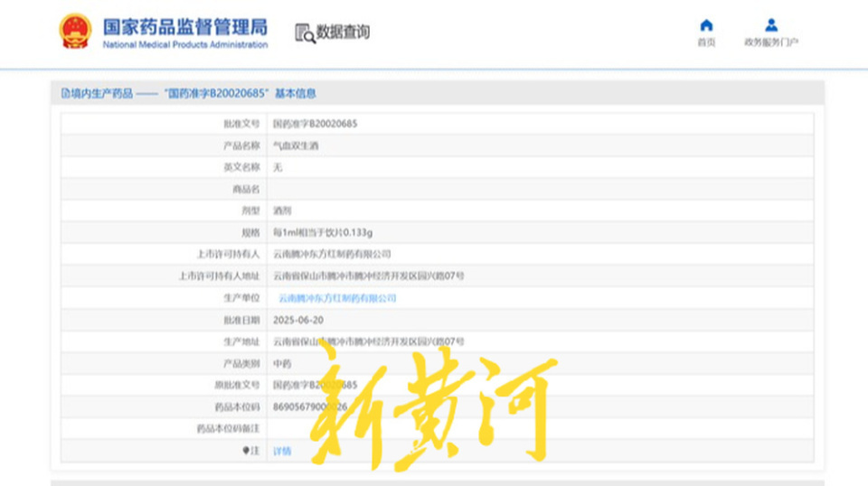Click the 商品名 row label
Screen dimensions: 868x486
(246, 190)
